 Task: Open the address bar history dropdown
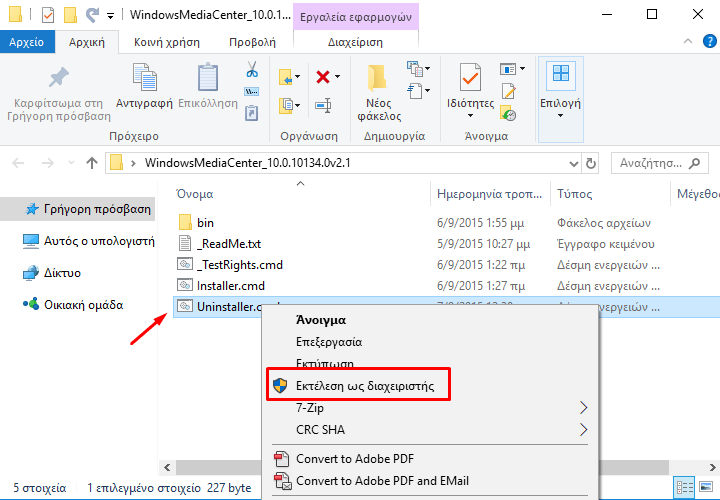click(574, 164)
